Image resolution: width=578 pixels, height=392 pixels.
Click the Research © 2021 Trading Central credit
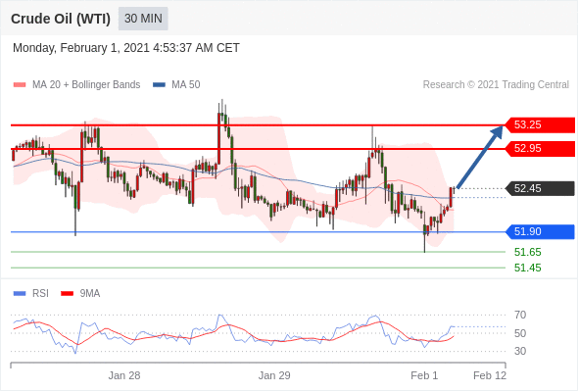click(x=496, y=85)
